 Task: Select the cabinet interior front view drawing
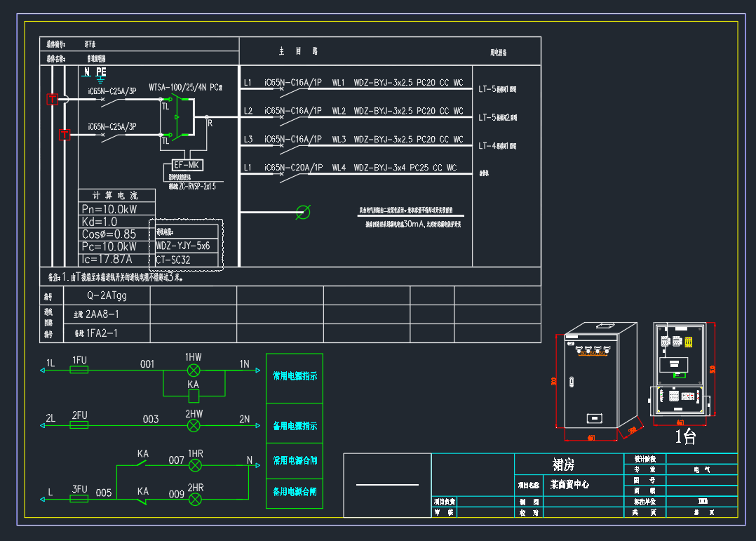pos(679,372)
